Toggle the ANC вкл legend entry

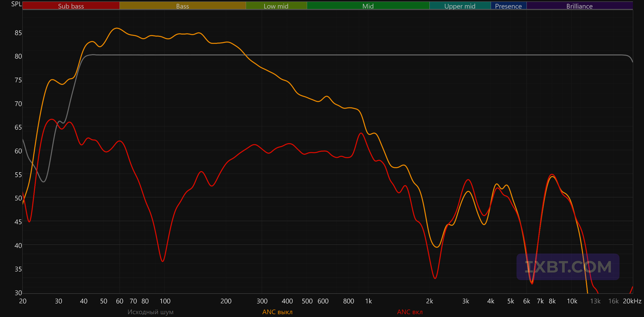(410, 312)
